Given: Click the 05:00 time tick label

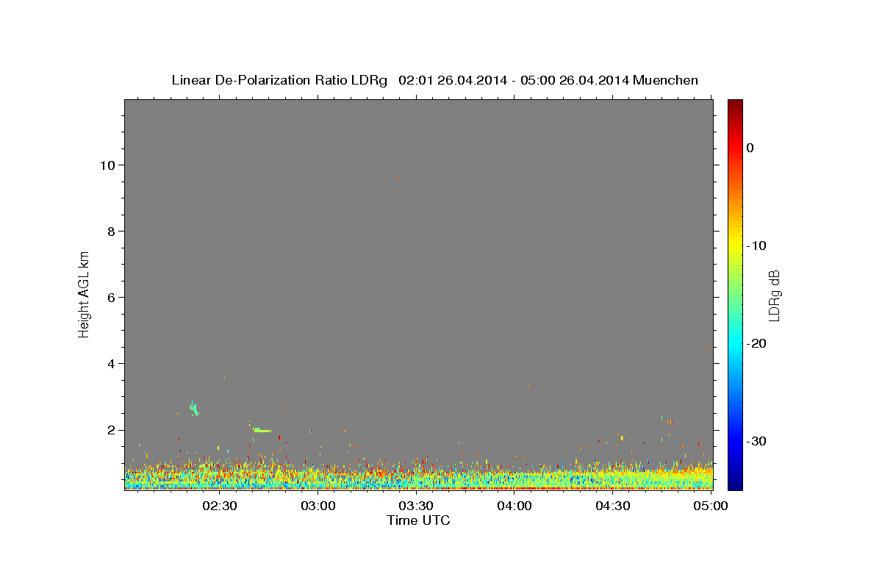Looking at the screenshot, I should (710, 506).
